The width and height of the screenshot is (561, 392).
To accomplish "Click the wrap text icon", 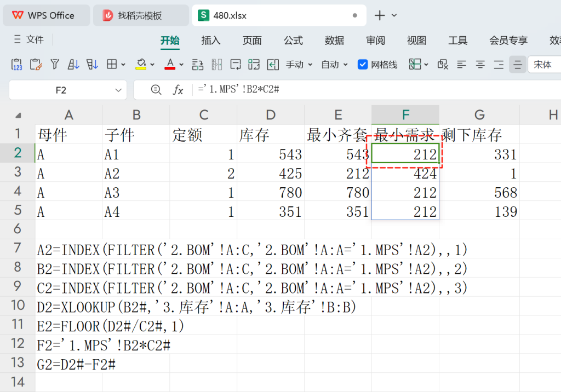I will pos(236,65).
